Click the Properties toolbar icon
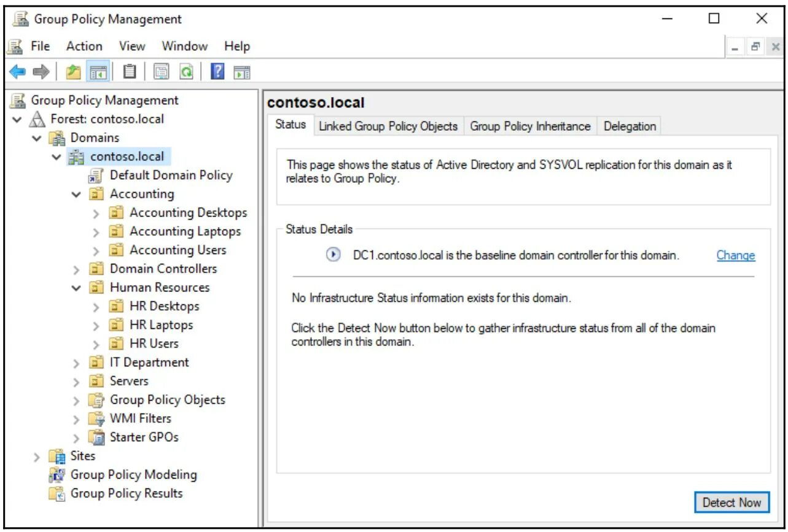 pos(162,72)
